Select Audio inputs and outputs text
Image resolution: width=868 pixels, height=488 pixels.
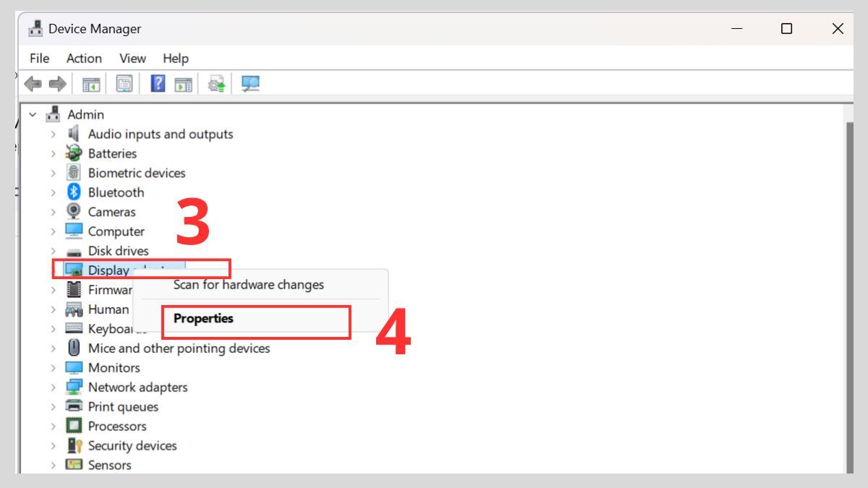(161, 134)
